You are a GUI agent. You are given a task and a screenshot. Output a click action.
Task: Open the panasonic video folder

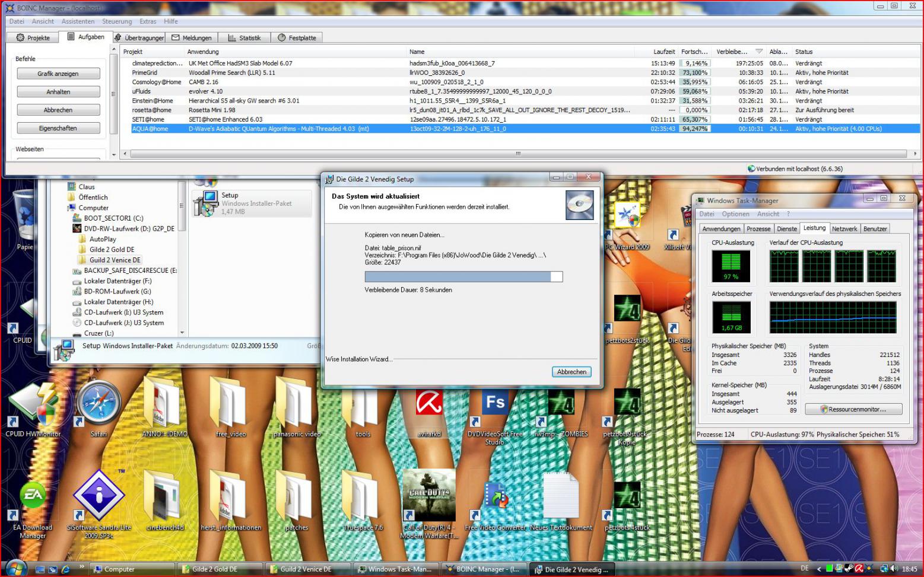coord(297,408)
